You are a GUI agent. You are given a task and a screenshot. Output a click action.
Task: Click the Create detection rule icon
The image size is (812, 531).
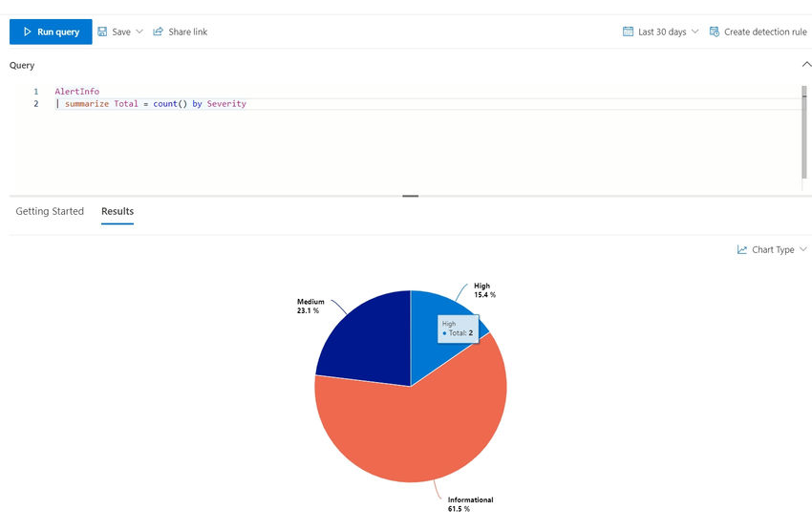(715, 32)
